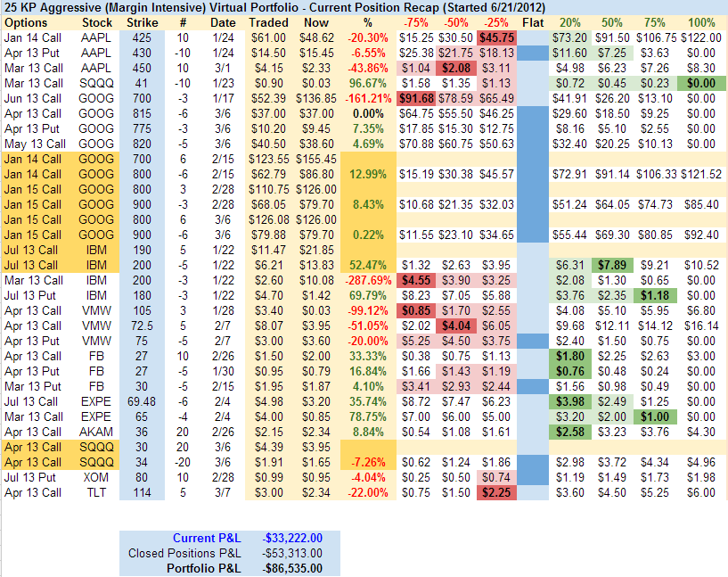Screen dimensions: 728x577
Task: Select the AKAM stock cell
Action: (x=96, y=432)
